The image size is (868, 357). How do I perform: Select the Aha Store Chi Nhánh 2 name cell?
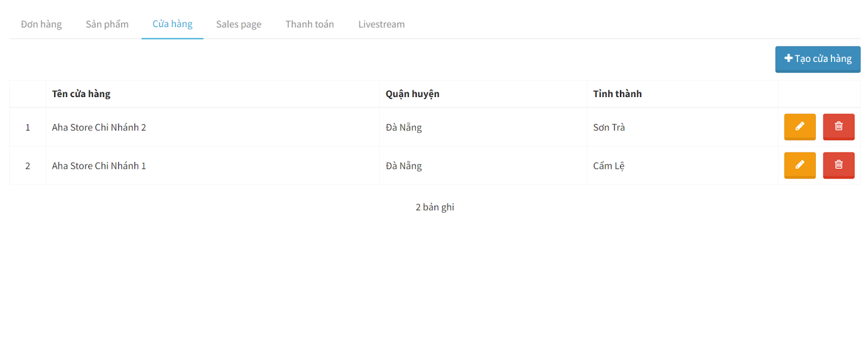click(212, 127)
